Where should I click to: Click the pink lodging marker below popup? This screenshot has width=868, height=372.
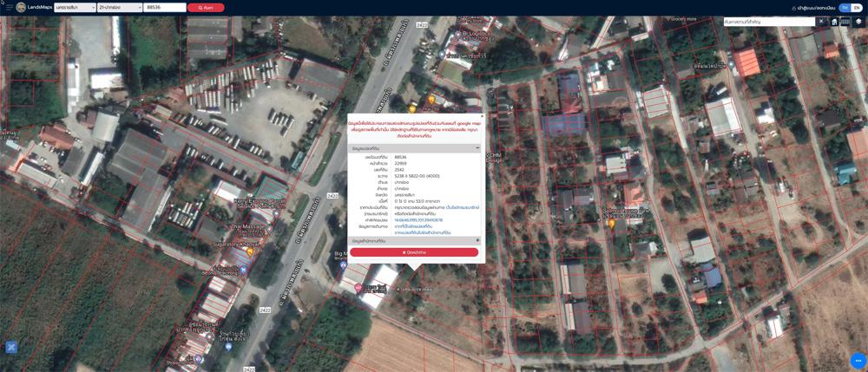[x=358, y=288]
